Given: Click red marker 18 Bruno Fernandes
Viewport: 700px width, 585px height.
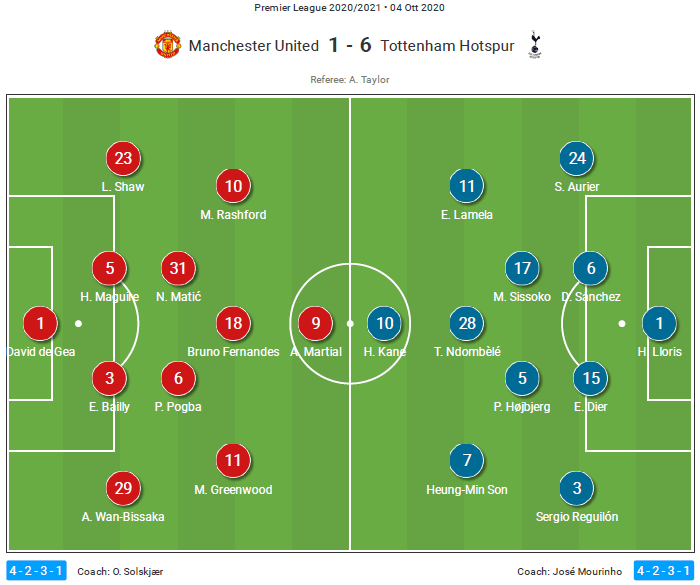Looking at the screenshot, I should 233,323.
